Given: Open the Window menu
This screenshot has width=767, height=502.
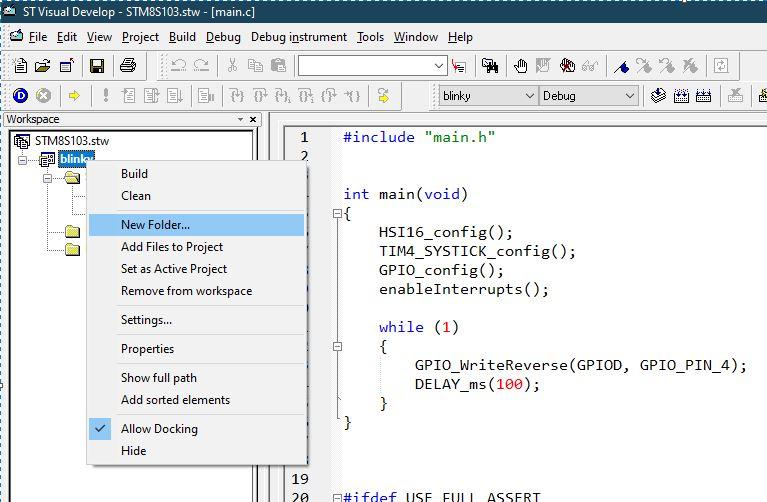Looking at the screenshot, I should coord(416,37).
